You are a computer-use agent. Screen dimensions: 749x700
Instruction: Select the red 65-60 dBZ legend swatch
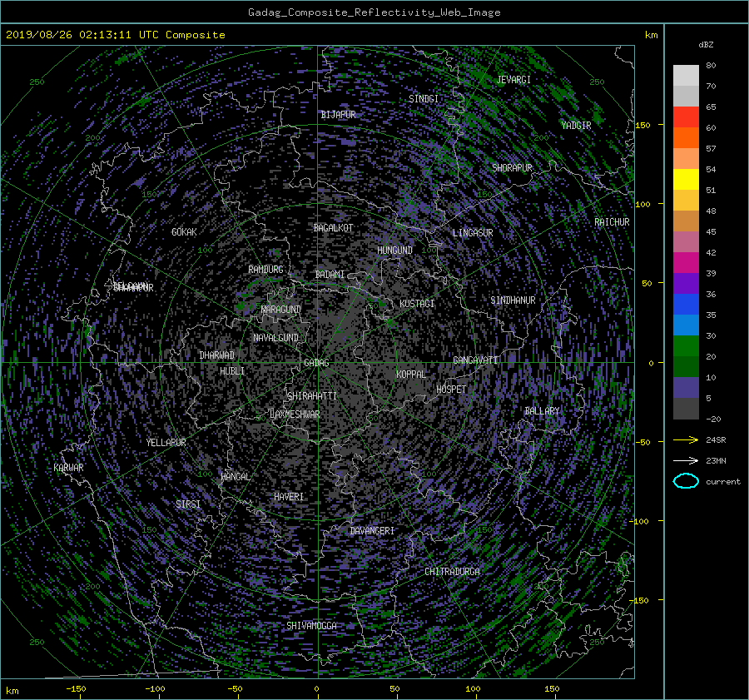(686, 117)
